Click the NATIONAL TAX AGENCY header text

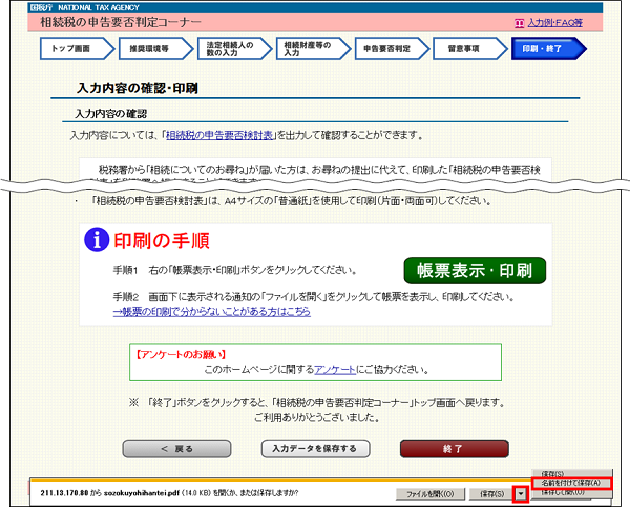(98, 7)
